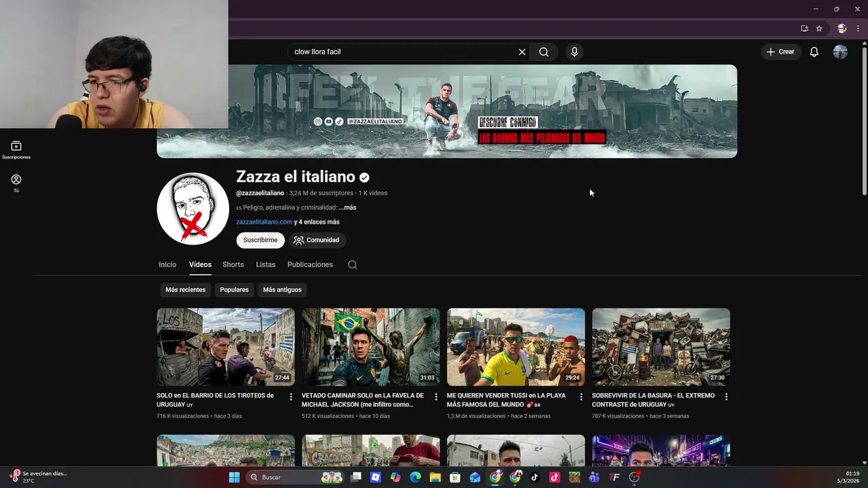This screenshot has height=488, width=868.
Task: Launch Microsoft Store from the taskbar
Action: click(x=455, y=477)
